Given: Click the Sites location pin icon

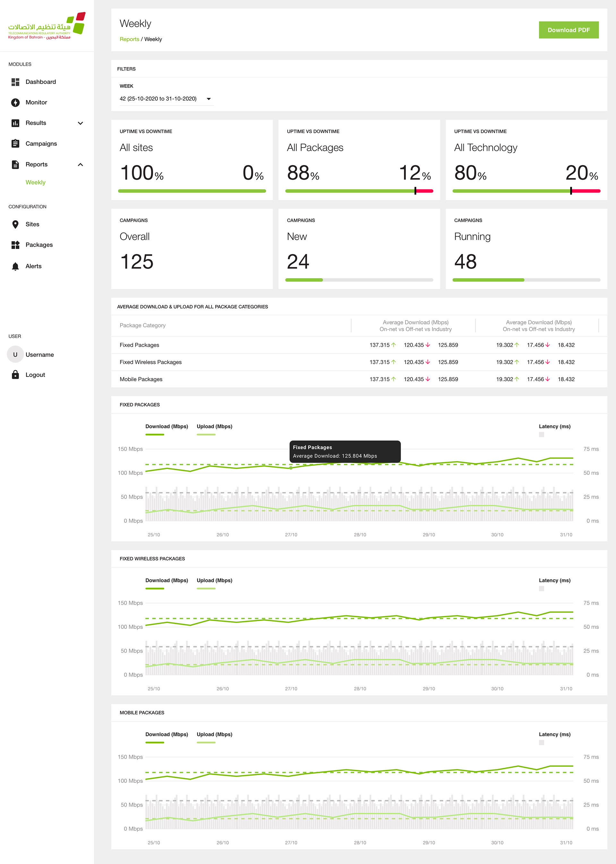Looking at the screenshot, I should point(15,224).
